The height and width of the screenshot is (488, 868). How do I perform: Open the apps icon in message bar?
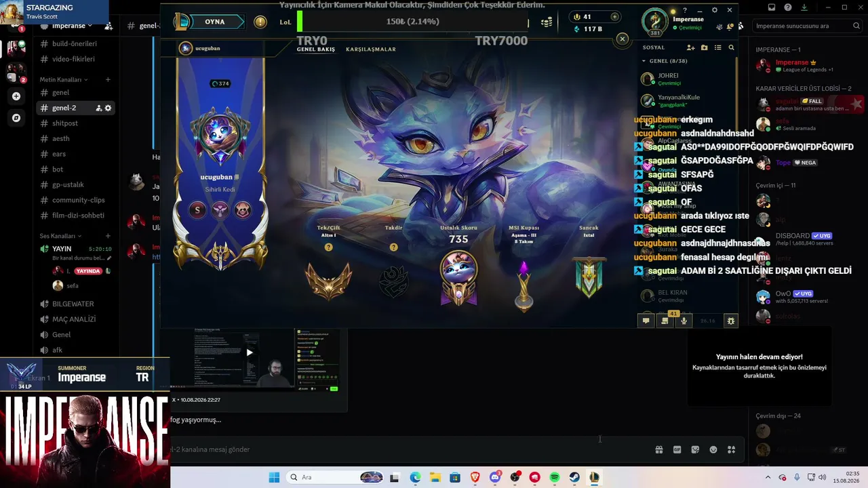(731, 449)
